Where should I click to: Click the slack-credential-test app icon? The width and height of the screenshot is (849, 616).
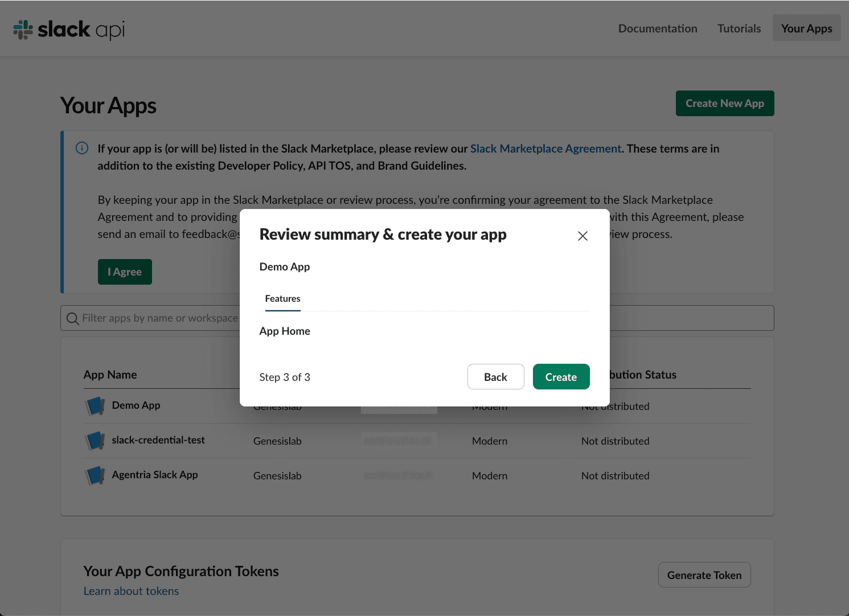pyautogui.click(x=95, y=441)
